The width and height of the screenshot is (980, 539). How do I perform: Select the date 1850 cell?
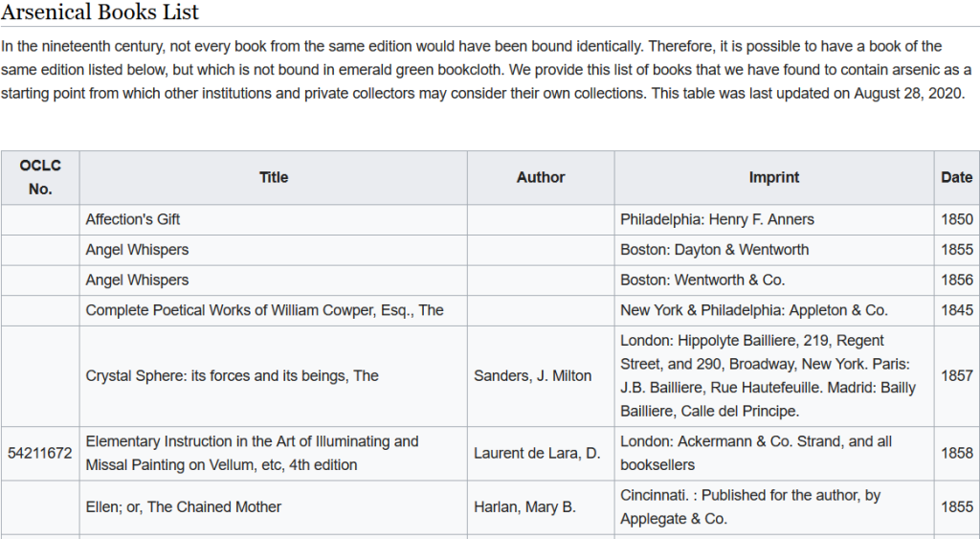tap(956, 219)
